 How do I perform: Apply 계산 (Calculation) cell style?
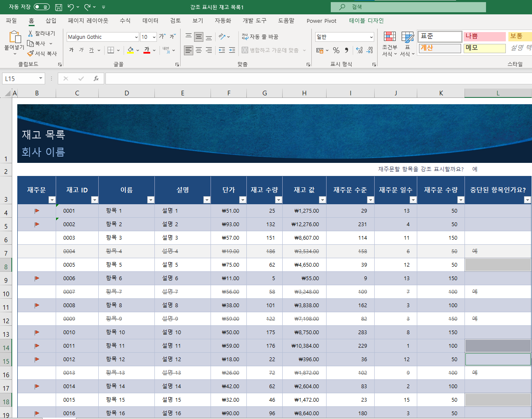(x=440, y=48)
